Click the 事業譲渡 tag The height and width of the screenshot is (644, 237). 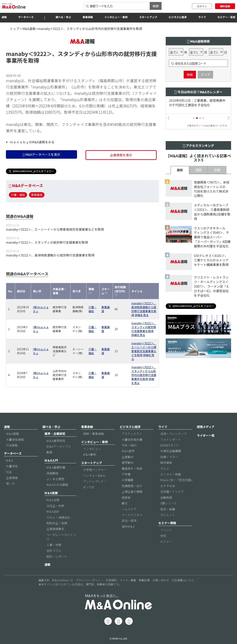click(x=37, y=195)
